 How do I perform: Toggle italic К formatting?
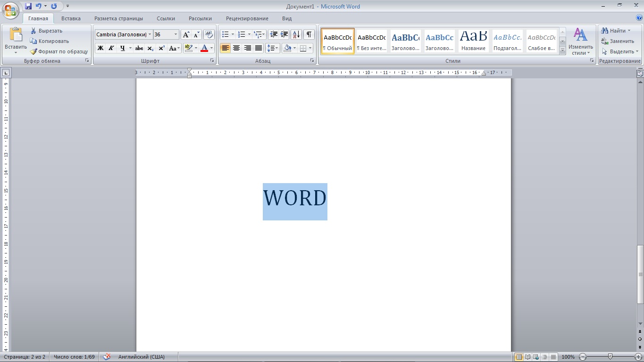pos(111,48)
